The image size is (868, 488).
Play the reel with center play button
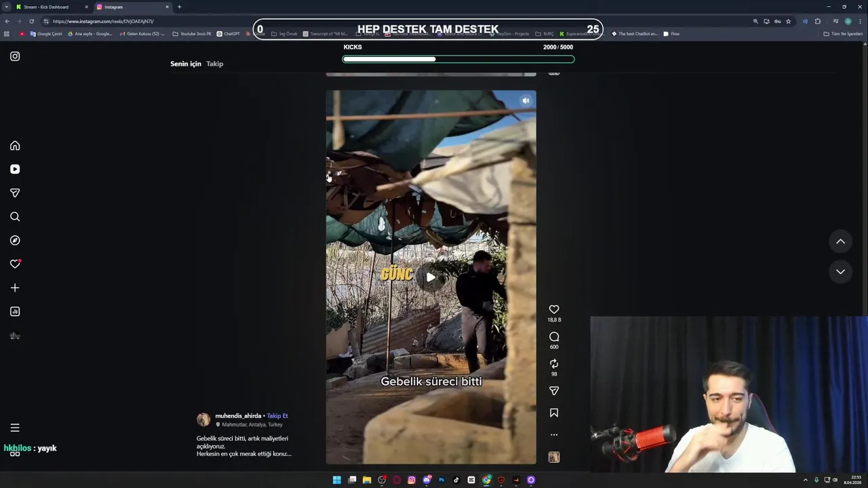[431, 277]
